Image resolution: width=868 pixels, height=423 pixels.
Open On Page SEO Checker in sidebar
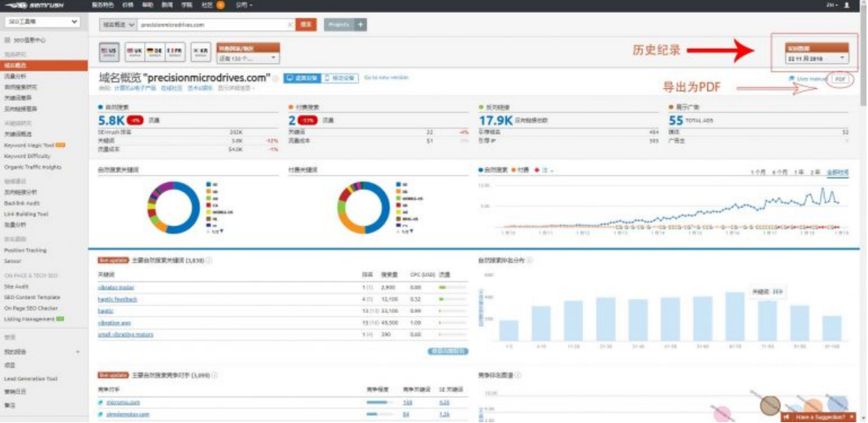click(31, 308)
